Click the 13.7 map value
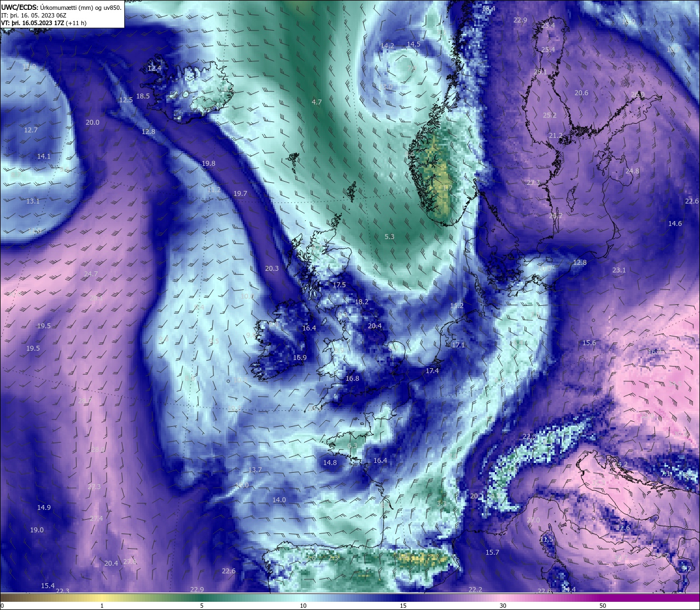 (255, 470)
